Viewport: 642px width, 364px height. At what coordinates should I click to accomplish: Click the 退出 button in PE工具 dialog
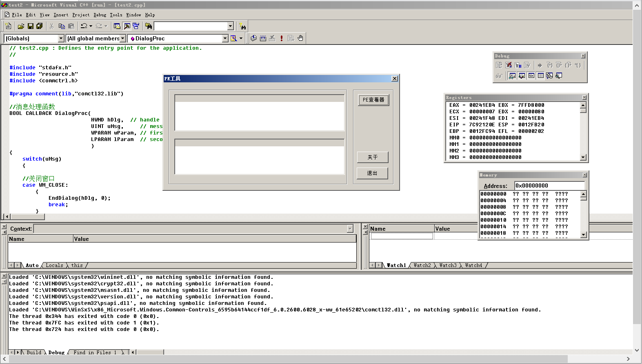(x=373, y=173)
